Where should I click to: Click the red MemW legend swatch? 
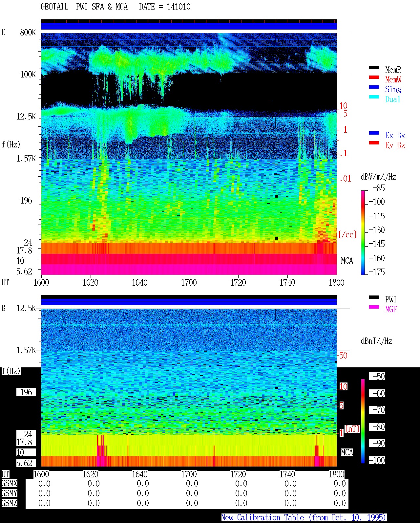[374, 77]
